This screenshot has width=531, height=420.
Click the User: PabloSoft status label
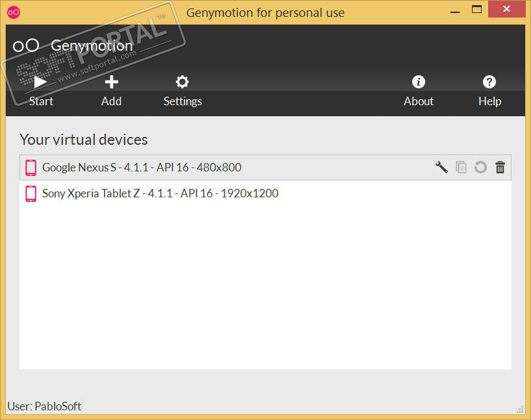pyautogui.click(x=44, y=406)
